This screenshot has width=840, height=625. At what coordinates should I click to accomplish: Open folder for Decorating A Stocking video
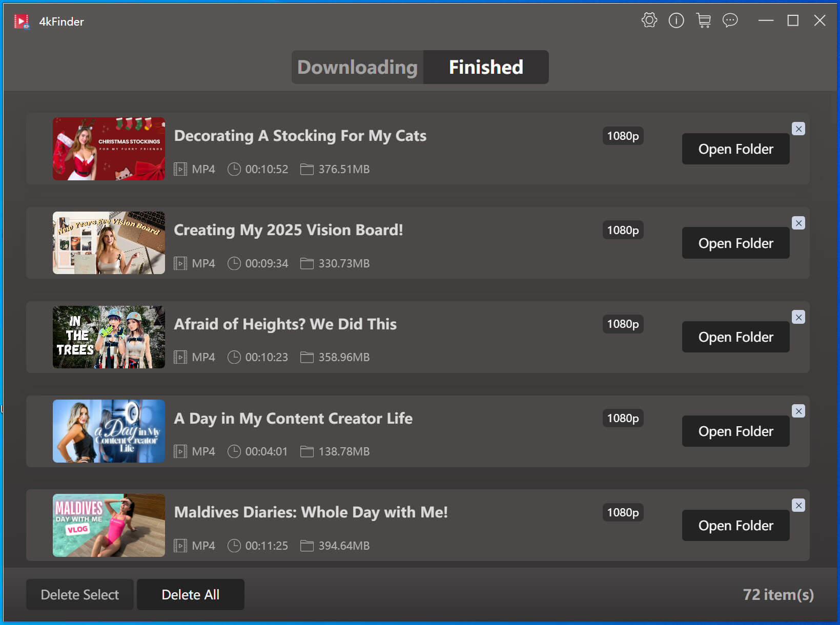point(735,149)
